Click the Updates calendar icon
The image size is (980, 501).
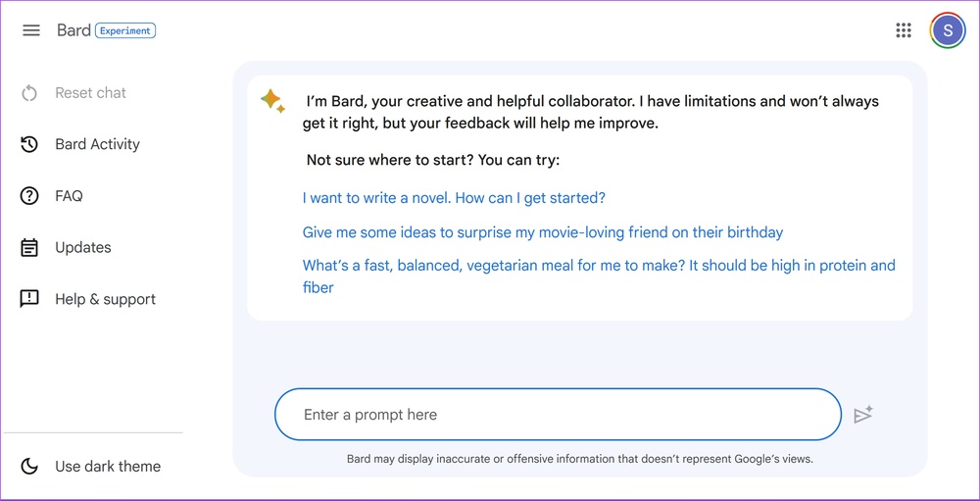pos(29,248)
